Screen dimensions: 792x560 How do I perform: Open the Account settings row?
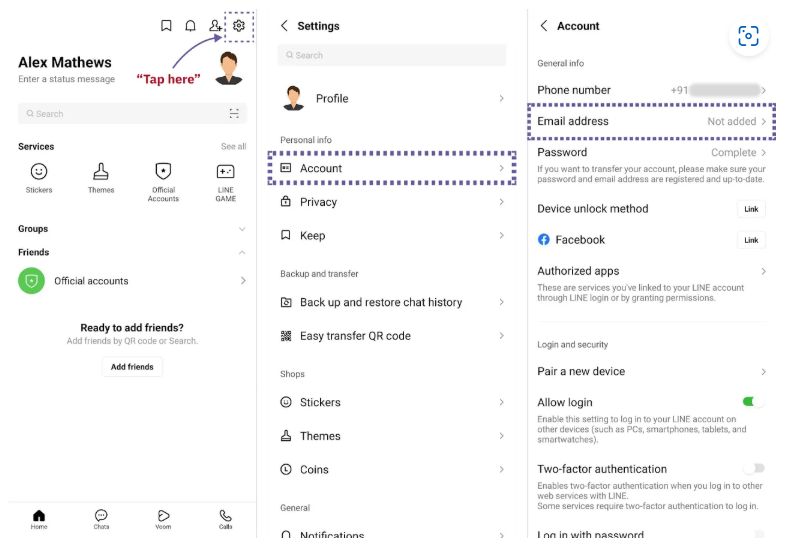click(x=392, y=168)
